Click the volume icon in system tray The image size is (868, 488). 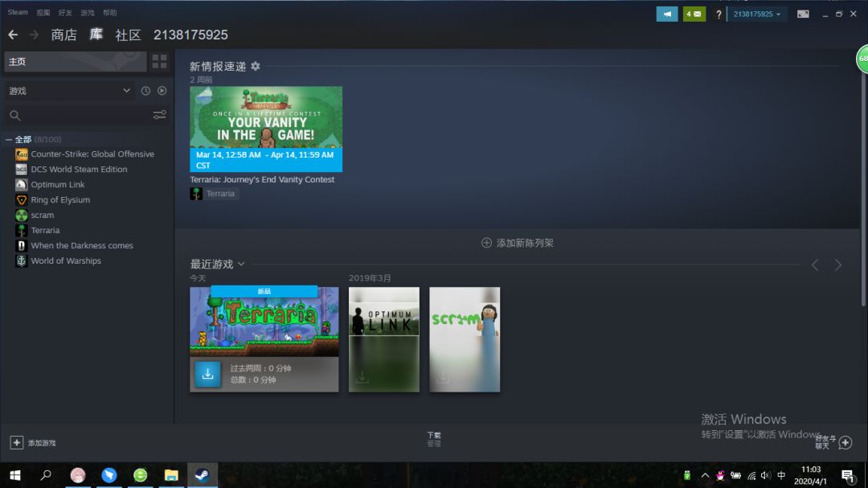click(766, 475)
